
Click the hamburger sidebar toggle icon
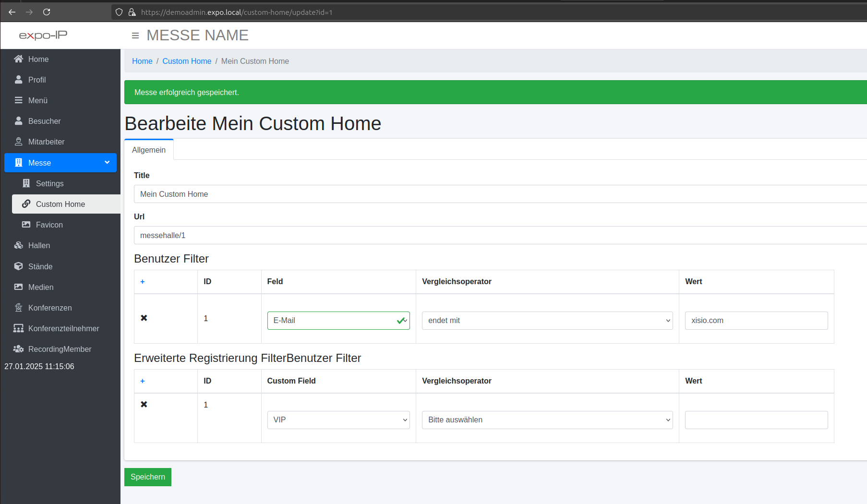coord(135,36)
